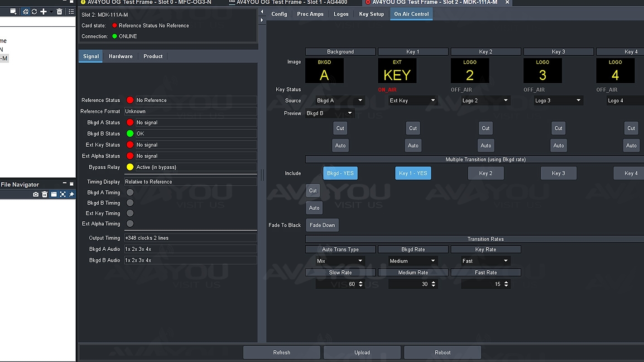
Task: Open the Background Source dropdown showing Bkgd A
Action: coord(340,100)
